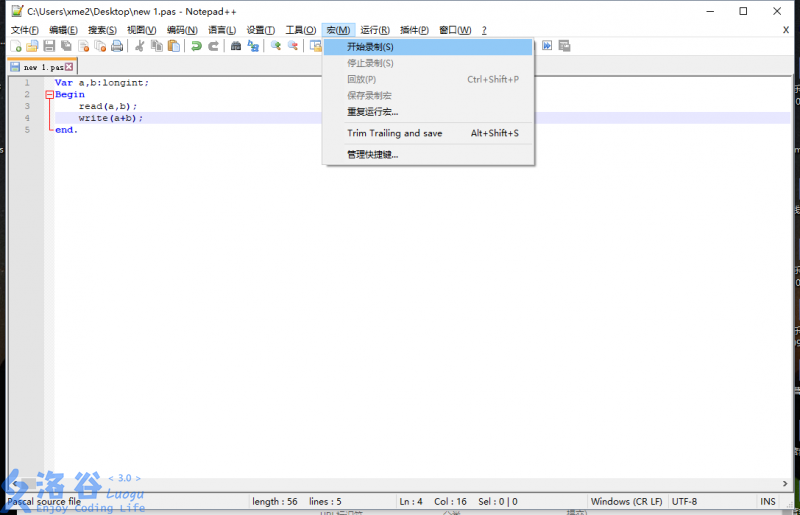Click the document close X at the menu bar's right end
The width and height of the screenshot is (800, 515).
[786, 30]
